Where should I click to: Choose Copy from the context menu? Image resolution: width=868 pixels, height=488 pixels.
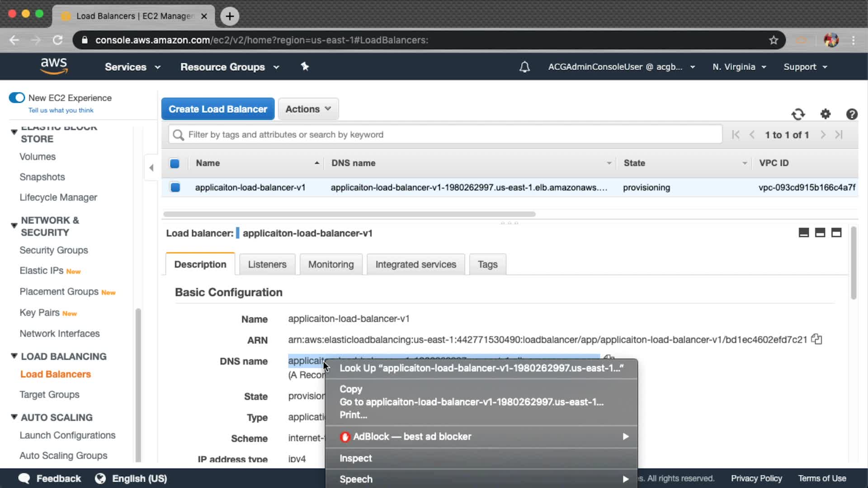(351, 389)
